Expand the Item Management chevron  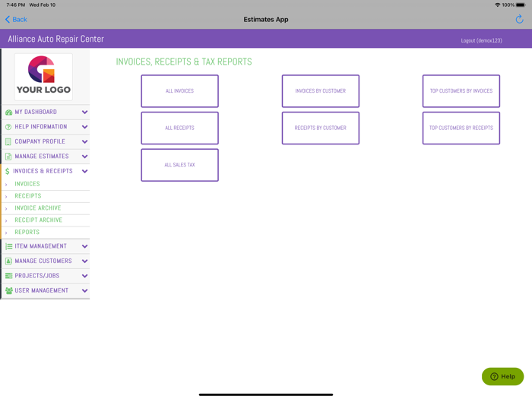tap(85, 247)
